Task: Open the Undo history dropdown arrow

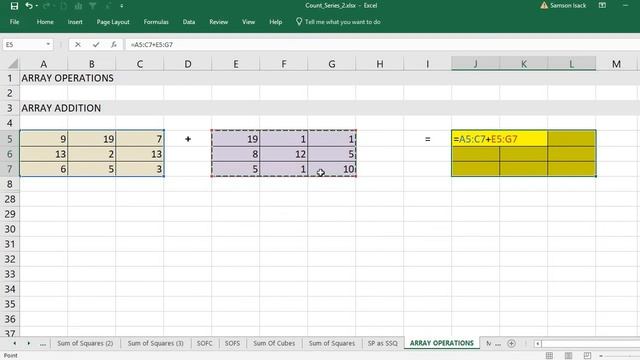Action: coord(37,6)
